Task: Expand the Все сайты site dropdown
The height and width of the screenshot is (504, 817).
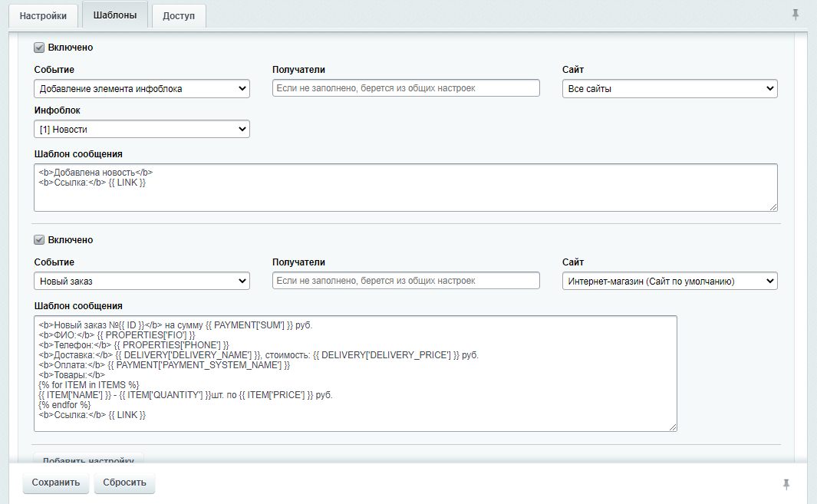Action: coord(670,89)
